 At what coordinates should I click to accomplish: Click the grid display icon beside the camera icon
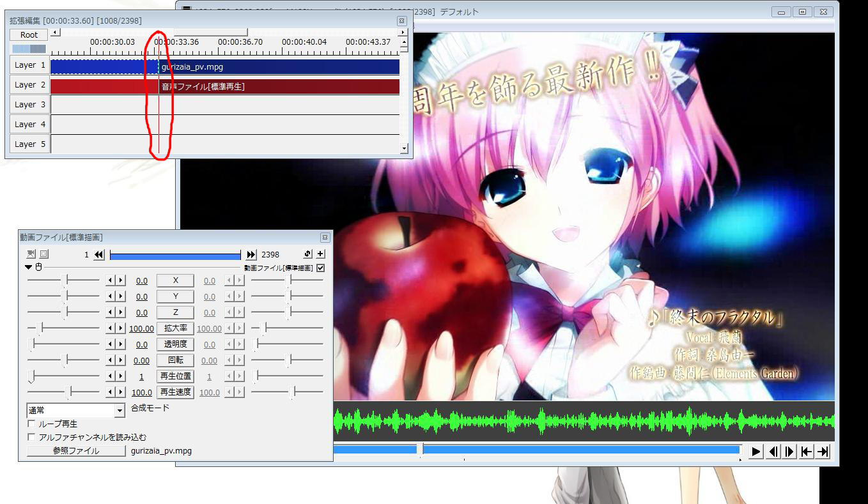[43, 254]
